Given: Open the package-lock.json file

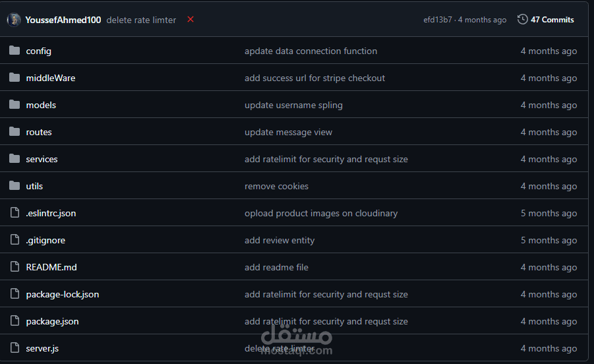Looking at the screenshot, I should point(63,294).
